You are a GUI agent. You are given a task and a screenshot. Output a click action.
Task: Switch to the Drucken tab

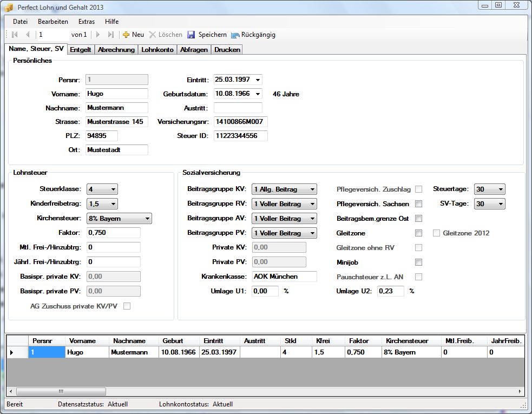tap(227, 50)
